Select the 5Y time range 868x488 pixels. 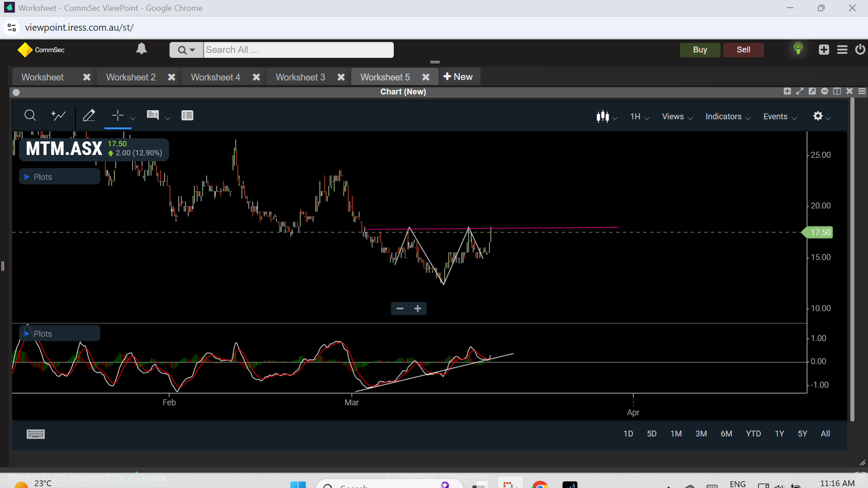click(802, 434)
